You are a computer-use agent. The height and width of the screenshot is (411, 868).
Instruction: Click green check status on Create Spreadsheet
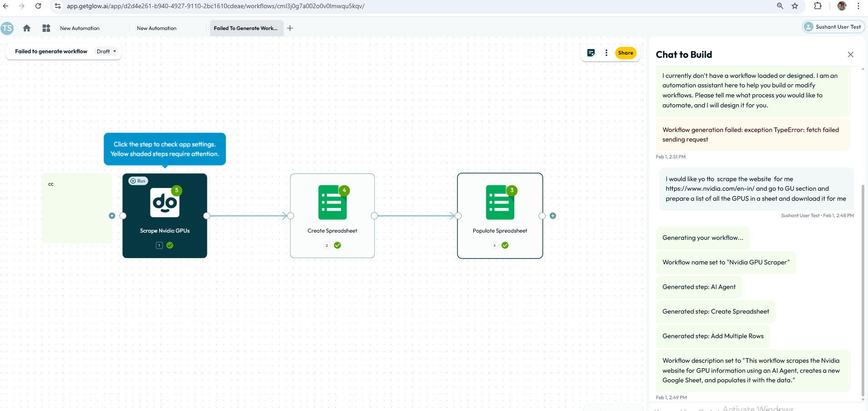tap(337, 245)
